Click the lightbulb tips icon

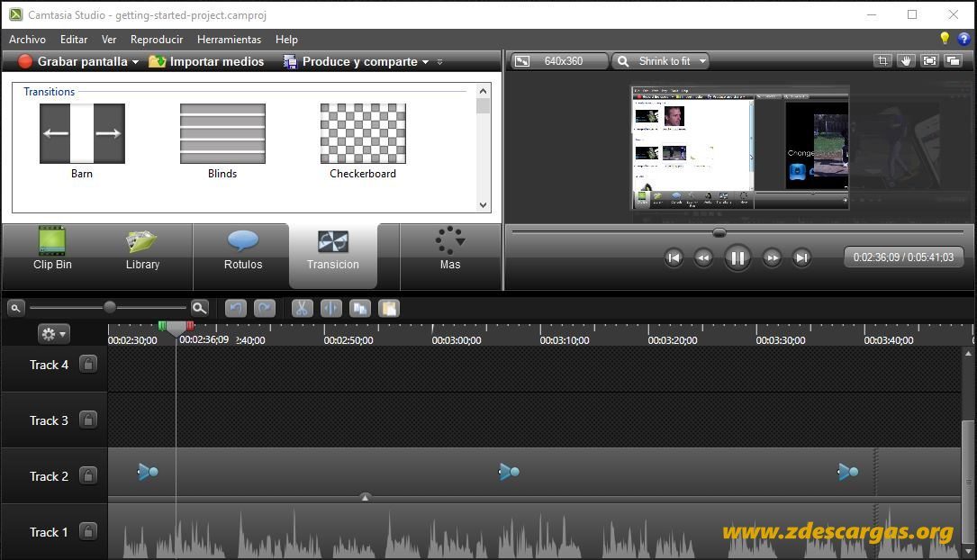(945, 39)
